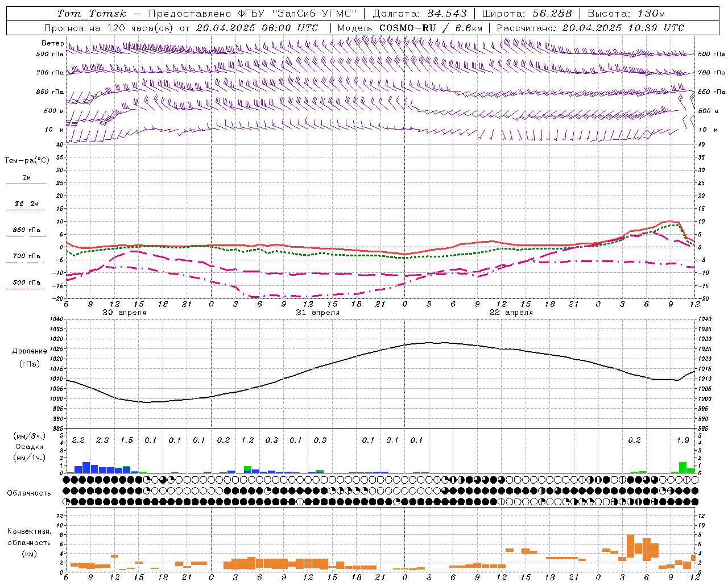This screenshot has width=728, height=582.
Task: Click the Облачность row label
Action: pyautogui.click(x=29, y=493)
